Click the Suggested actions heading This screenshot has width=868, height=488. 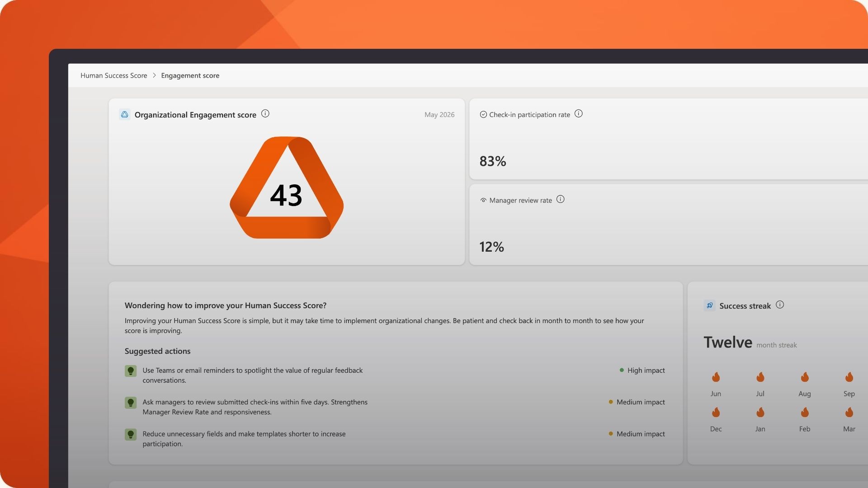coord(157,351)
